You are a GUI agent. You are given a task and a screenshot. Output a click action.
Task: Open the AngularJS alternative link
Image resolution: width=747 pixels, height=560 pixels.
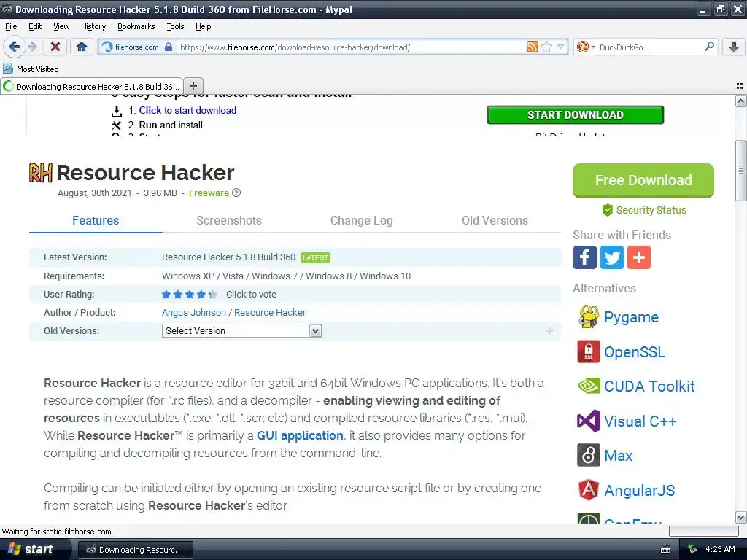(639, 490)
